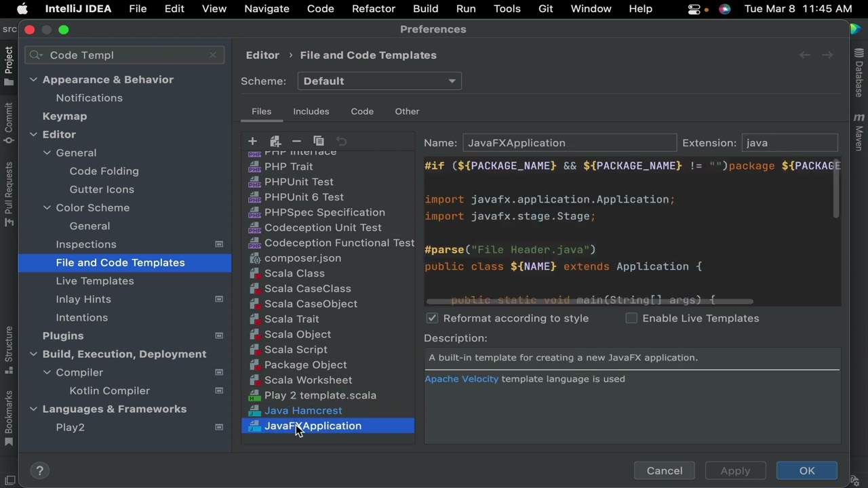Open the Project tool window stripe

tap(8, 66)
